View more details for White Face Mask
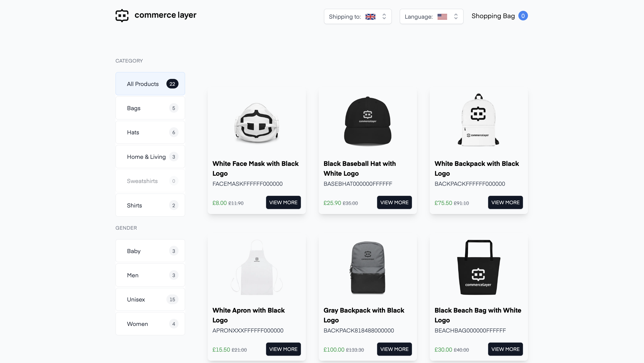Image resolution: width=644 pixels, height=363 pixels. click(x=283, y=202)
